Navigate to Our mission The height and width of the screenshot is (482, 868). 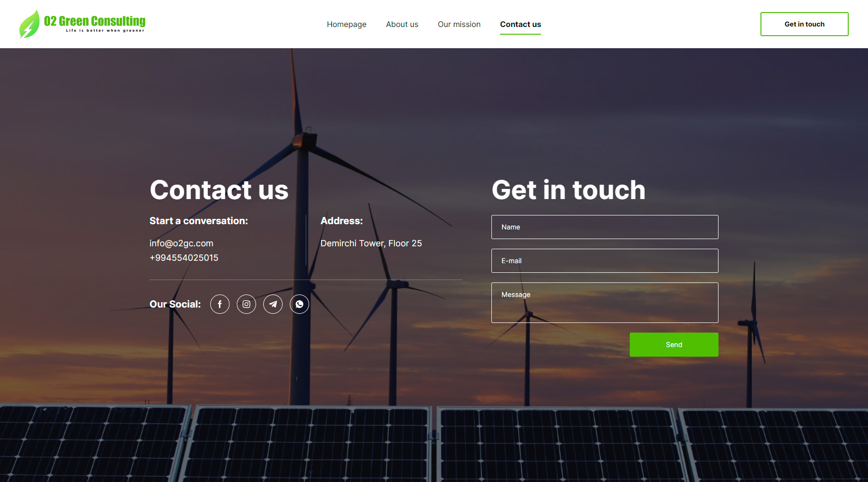click(x=459, y=24)
